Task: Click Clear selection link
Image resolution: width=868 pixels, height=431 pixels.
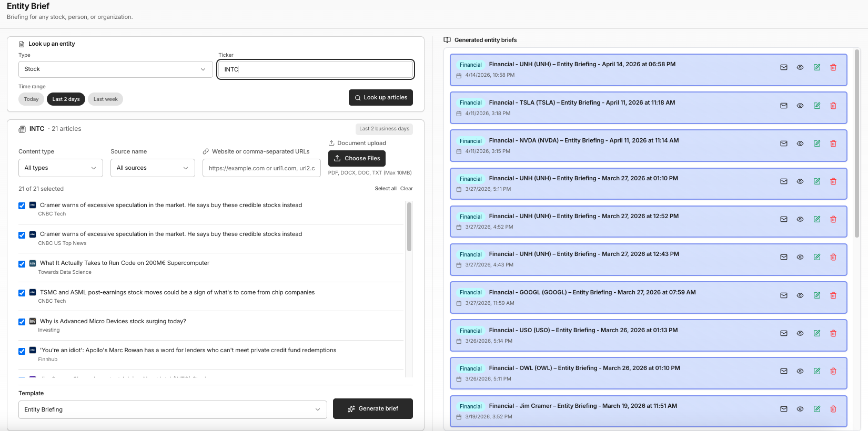Action: pos(407,189)
